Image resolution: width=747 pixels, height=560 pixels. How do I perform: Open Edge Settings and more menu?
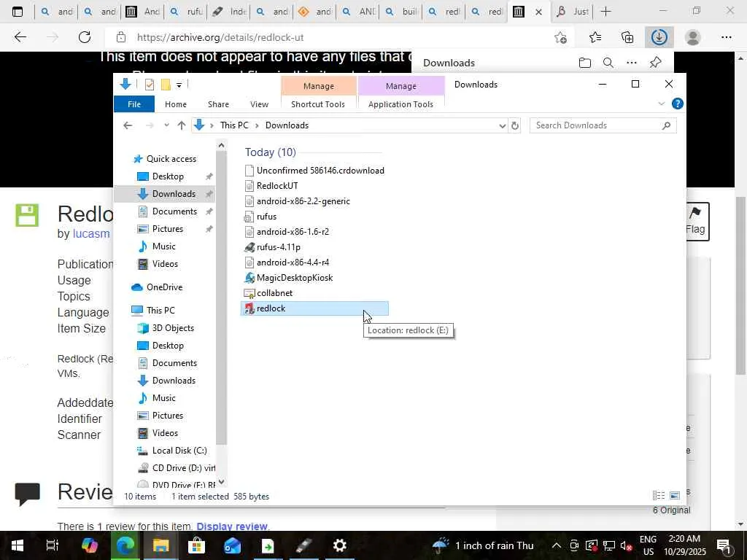pyautogui.click(x=726, y=37)
